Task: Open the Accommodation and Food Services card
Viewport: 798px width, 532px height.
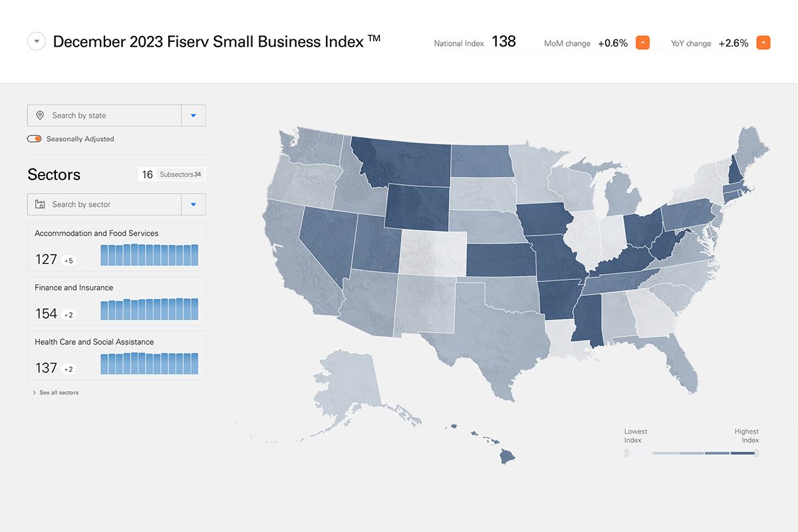Action: (116, 247)
